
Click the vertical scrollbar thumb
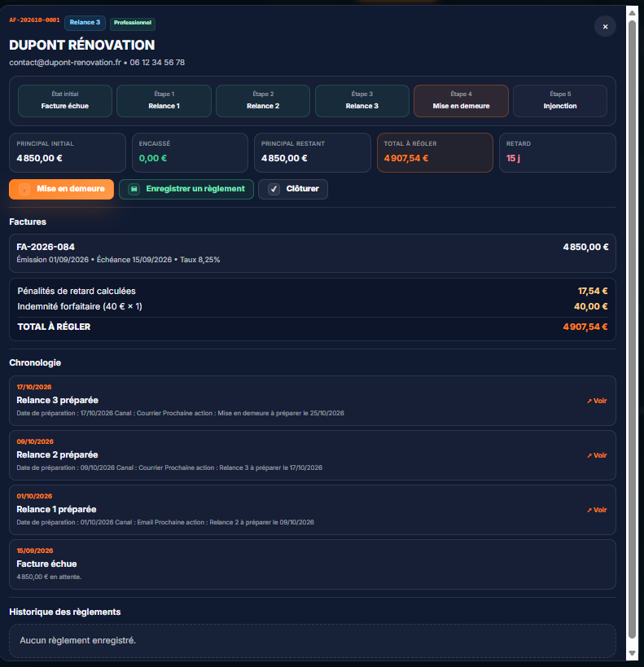[x=632, y=329]
